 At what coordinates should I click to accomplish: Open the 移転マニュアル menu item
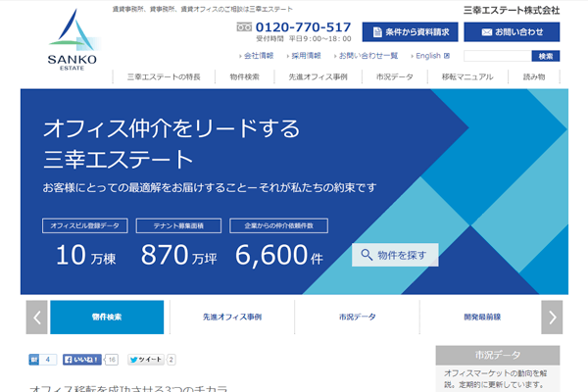[x=467, y=76]
